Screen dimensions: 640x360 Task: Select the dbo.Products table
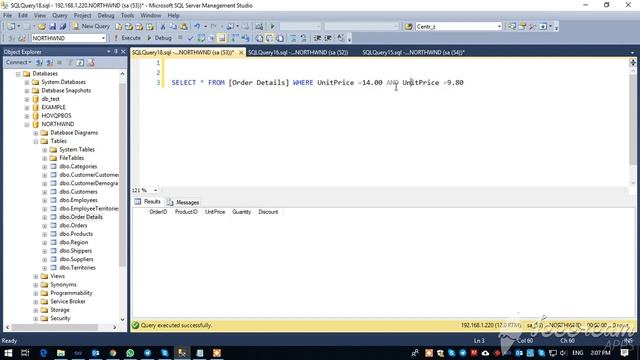[x=76, y=234]
